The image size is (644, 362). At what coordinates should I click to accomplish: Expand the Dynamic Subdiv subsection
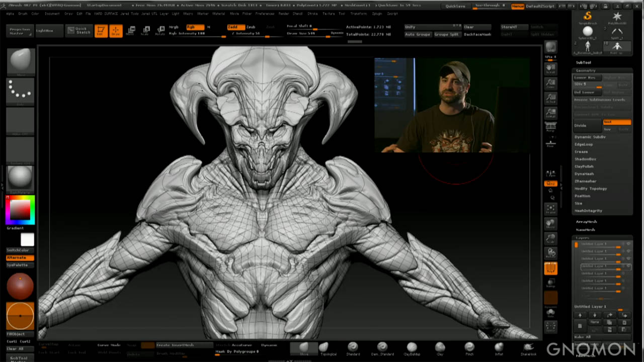pyautogui.click(x=590, y=137)
